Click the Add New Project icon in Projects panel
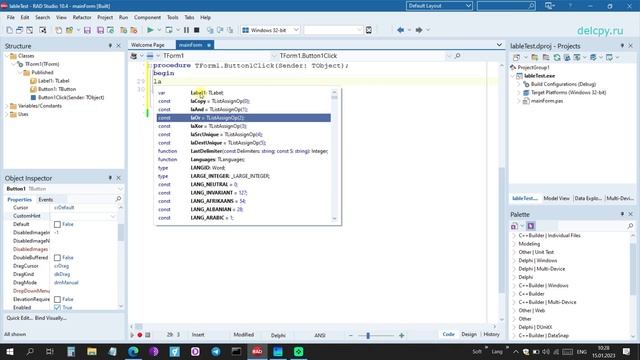The height and width of the screenshot is (360, 640). (x=535, y=58)
